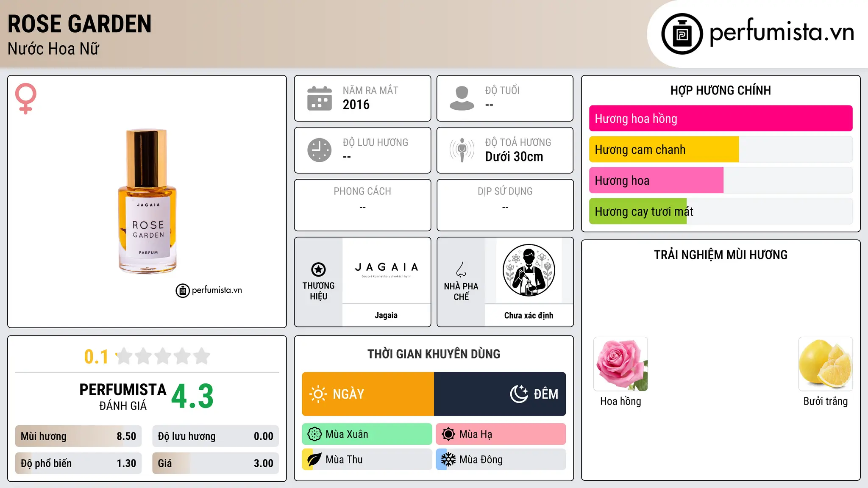Select the Mùa Đông season chip
868x488 pixels.
(x=501, y=460)
